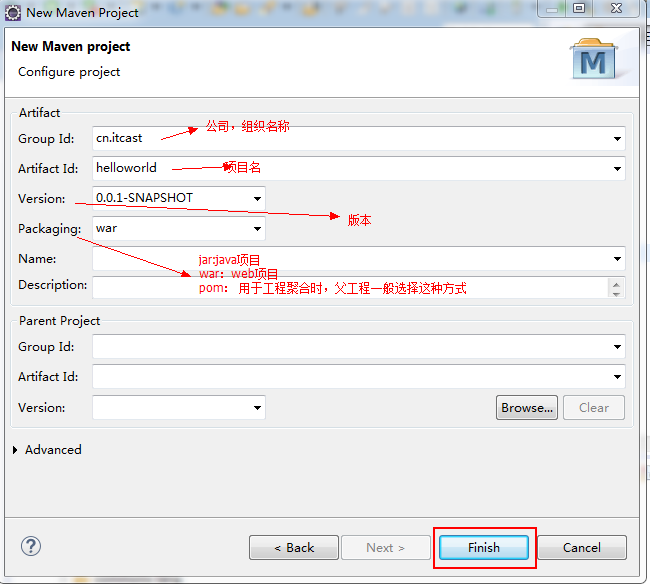Click the "Configure project" subtitle text
Screen dimensions: 650x584
click(x=69, y=72)
